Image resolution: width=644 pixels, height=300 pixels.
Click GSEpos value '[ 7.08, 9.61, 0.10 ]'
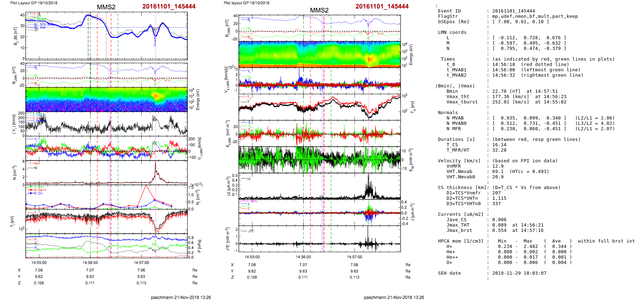click(520, 22)
